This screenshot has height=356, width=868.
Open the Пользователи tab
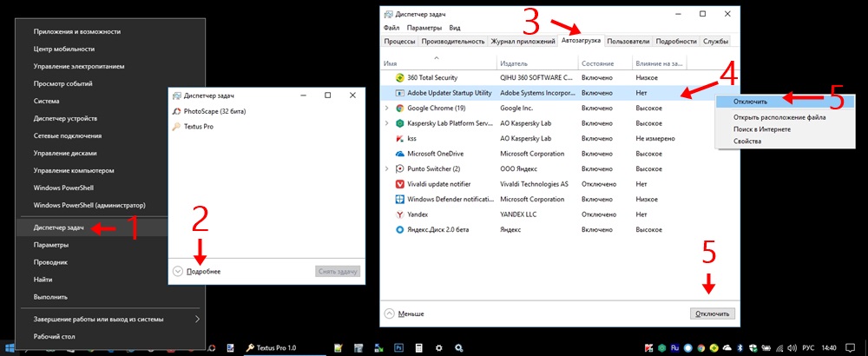[x=628, y=41]
